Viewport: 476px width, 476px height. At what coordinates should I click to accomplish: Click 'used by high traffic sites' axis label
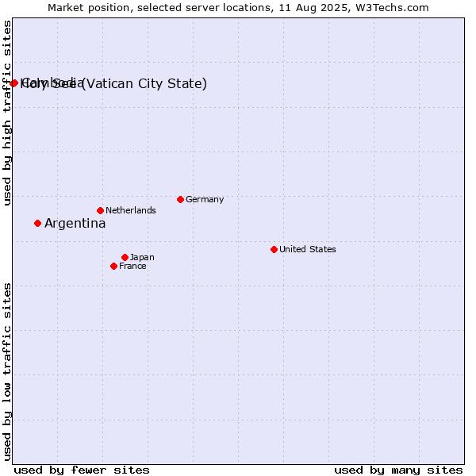click(x=6, y=113)
